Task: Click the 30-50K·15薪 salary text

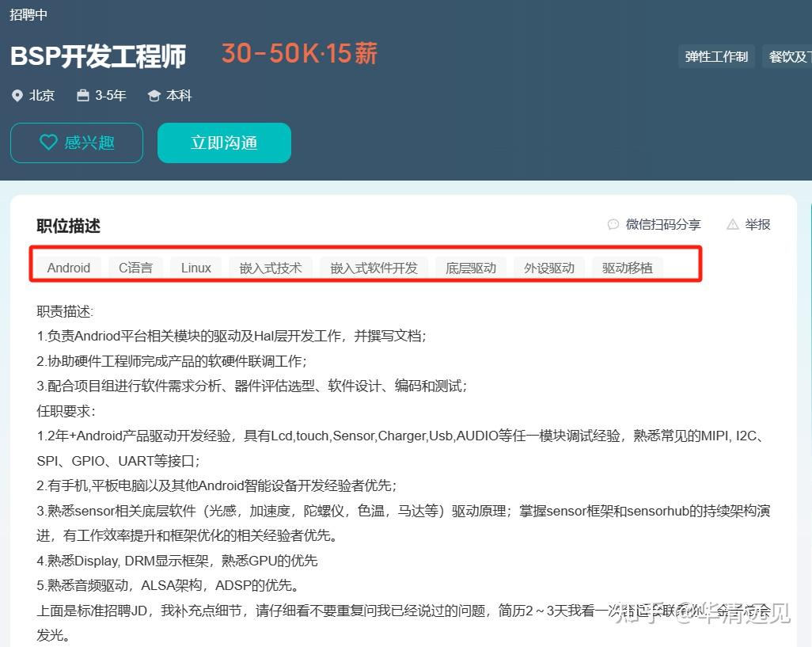Action: [x=300, y=53]
